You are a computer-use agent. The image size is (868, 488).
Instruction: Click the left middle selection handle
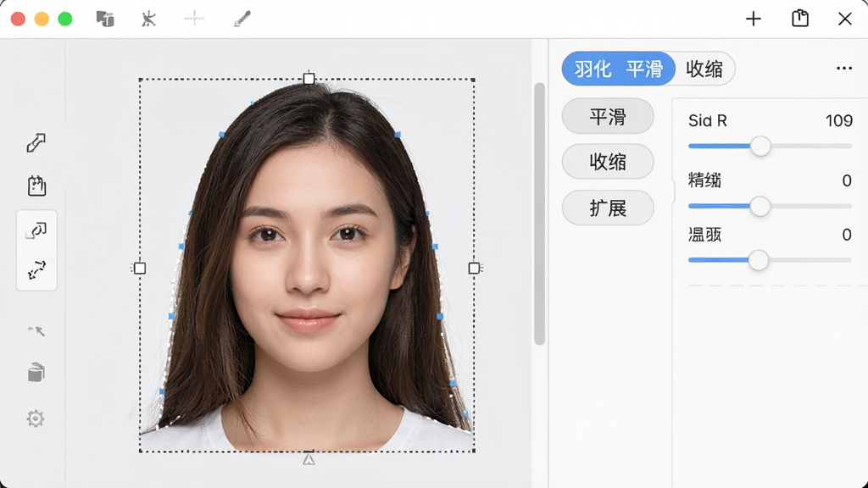tap(140, 269)
